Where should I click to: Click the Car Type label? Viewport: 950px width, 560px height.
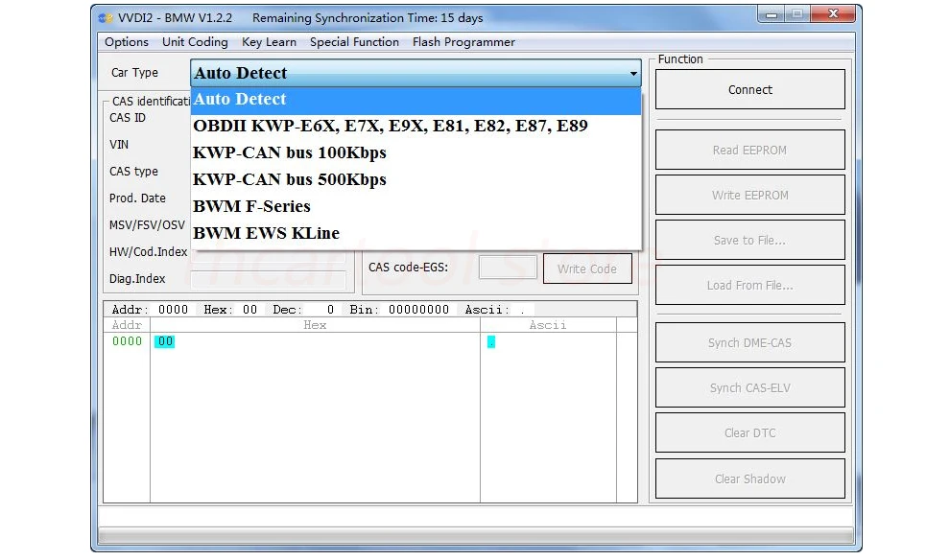click(134, 73)
